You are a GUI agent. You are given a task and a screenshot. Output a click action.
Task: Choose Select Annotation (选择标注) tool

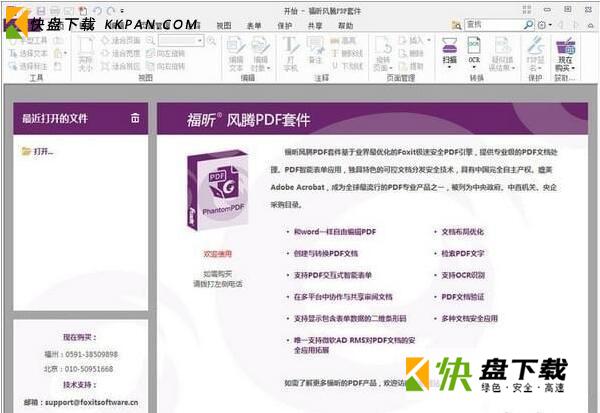click(28, 66)
